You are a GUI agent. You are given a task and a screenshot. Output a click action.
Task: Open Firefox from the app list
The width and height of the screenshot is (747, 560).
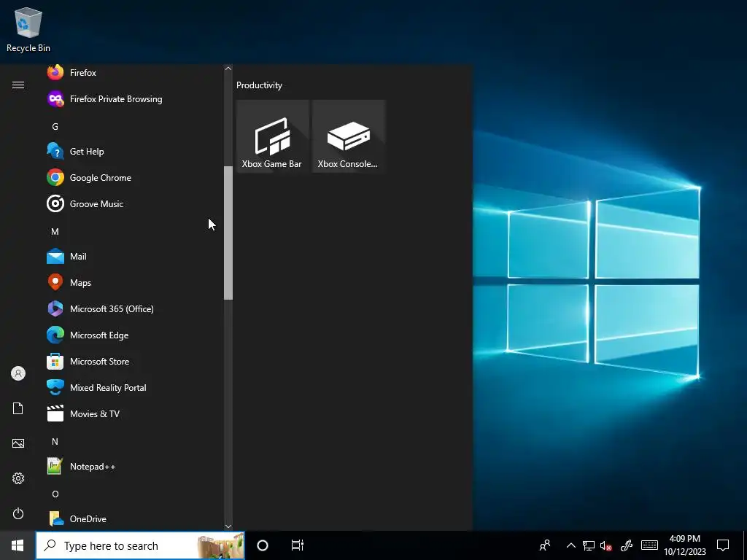[x=133, y=73]
